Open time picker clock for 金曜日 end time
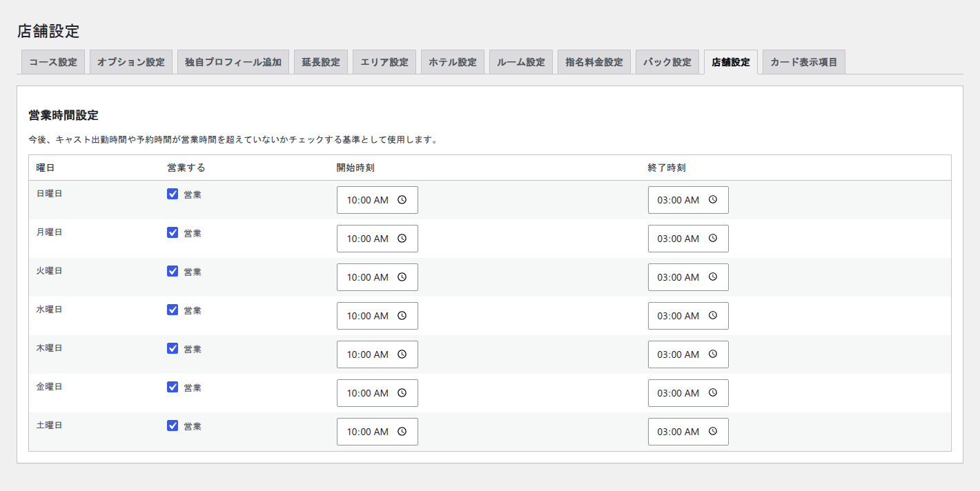The width and height of the screenshot is (980, 491). pos(713,393)
